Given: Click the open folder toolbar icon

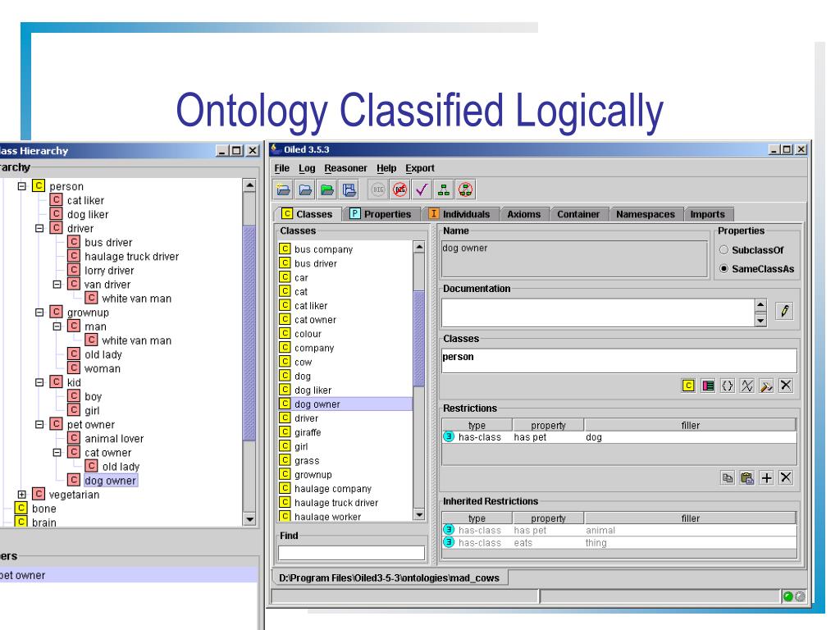Looking at the screenshot, I should click(x=305, y=189).
